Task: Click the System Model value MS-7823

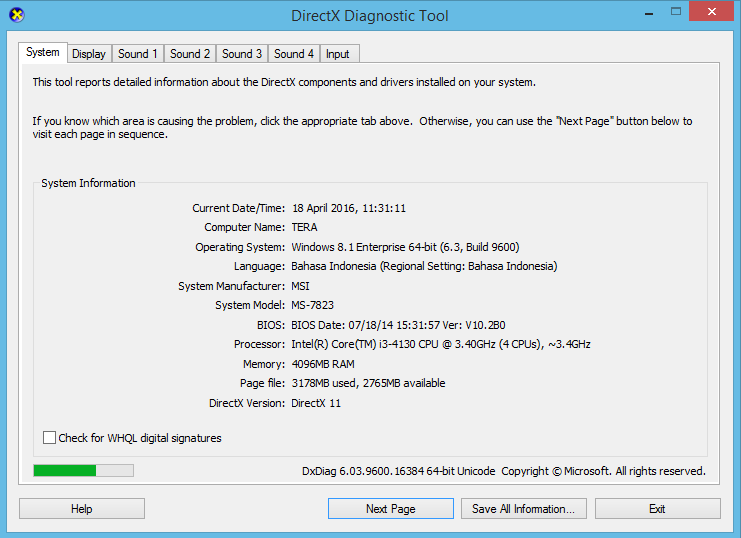Action: click(x=312, y=305)
